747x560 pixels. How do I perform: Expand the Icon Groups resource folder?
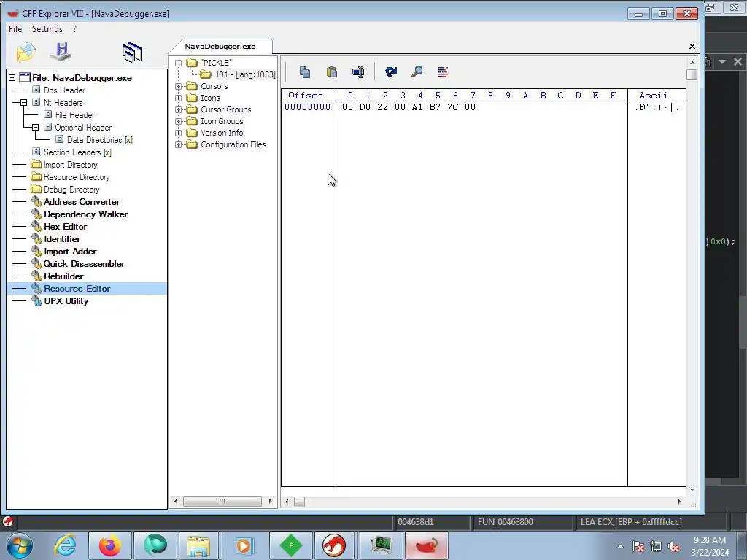(179, 122)
